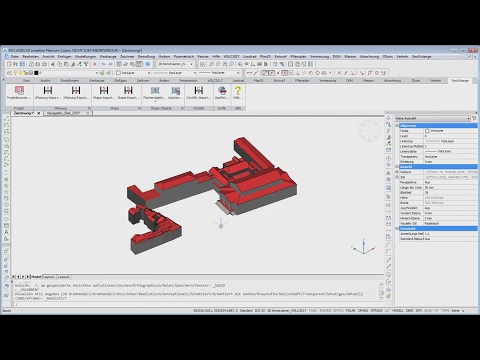Open the GeoXchange menu
This screenshot has width=480, height=360.
tap(421, 57)
